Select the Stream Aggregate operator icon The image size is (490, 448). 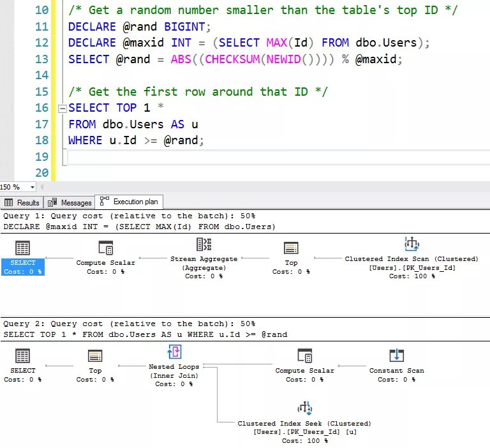pyautogui.click(x=204, y=244)
